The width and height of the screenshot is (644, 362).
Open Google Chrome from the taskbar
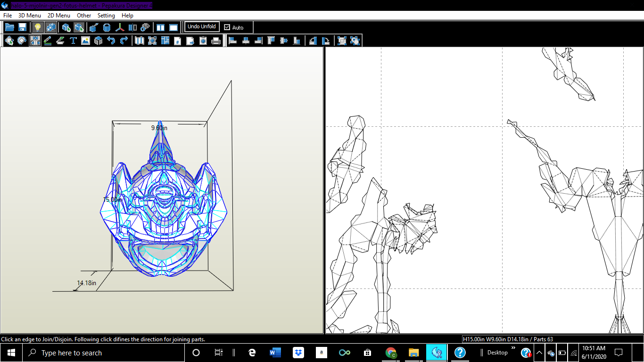tap(391, 353)
